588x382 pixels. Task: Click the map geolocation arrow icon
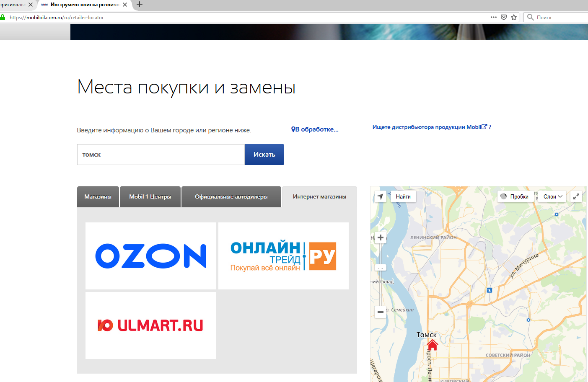click(380, 196)
